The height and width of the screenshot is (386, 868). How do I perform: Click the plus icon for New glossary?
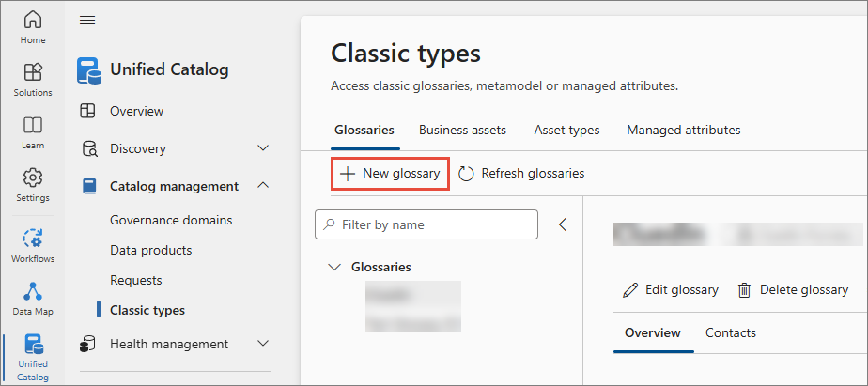[347, 174]
